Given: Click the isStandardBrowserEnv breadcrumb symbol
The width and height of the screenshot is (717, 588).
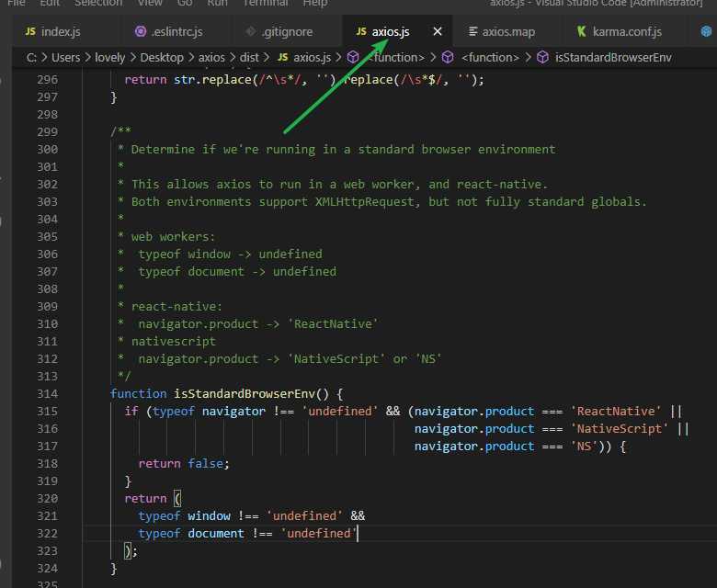Looking at the screenshot, I should click(x=613, y=58).
